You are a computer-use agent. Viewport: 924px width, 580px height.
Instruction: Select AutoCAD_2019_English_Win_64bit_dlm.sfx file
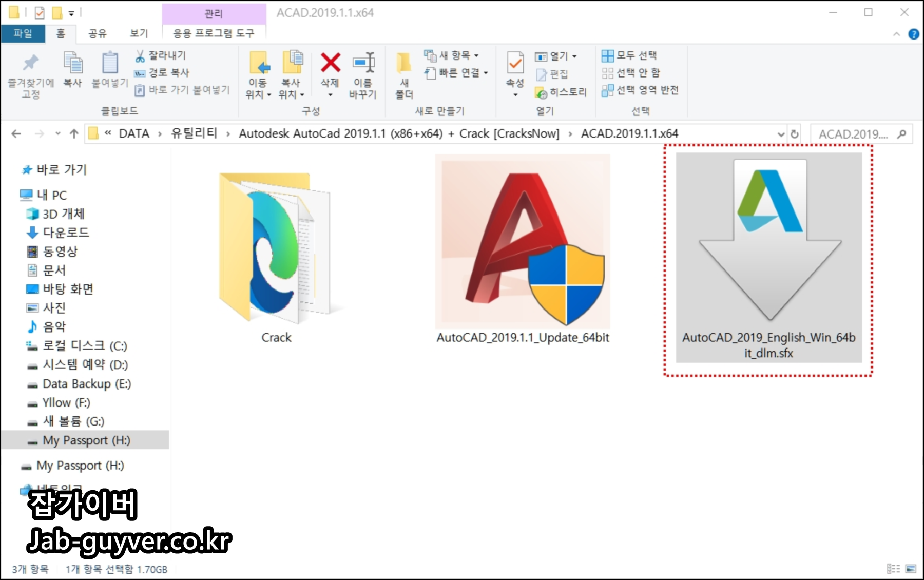coord(768,258)
